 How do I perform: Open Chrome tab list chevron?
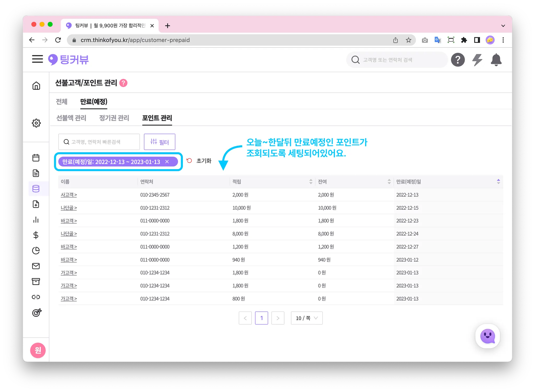click(503, 26)
